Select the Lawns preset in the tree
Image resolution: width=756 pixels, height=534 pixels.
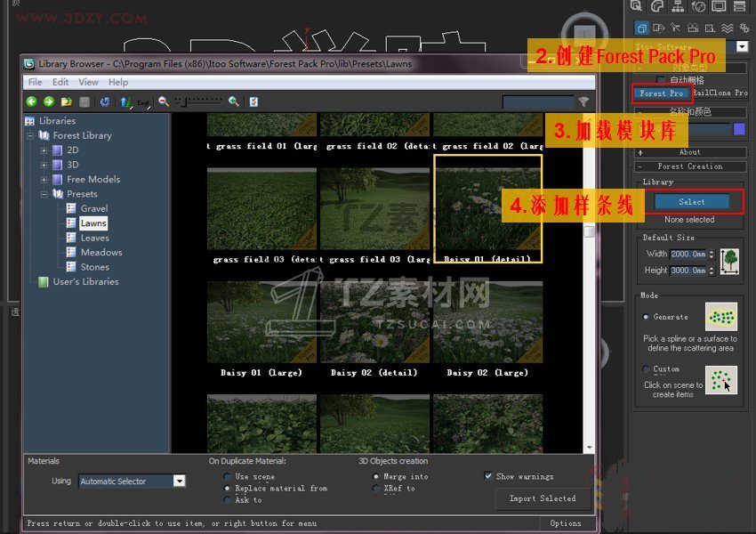pyautogui.click(x=93, y=223)
